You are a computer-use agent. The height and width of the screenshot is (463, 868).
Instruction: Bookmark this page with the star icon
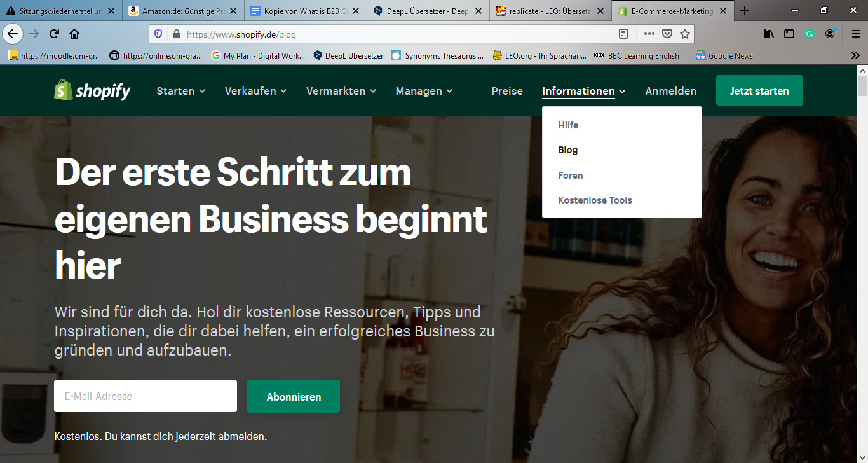[684, 34]
